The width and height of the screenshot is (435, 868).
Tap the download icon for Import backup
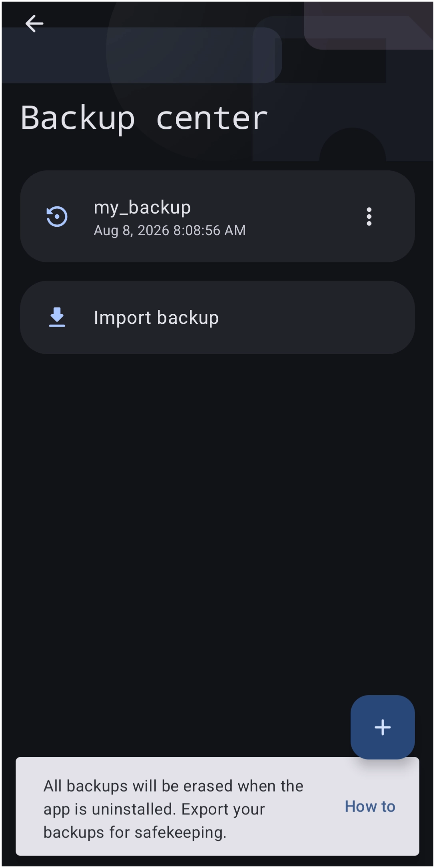(57, 317)
